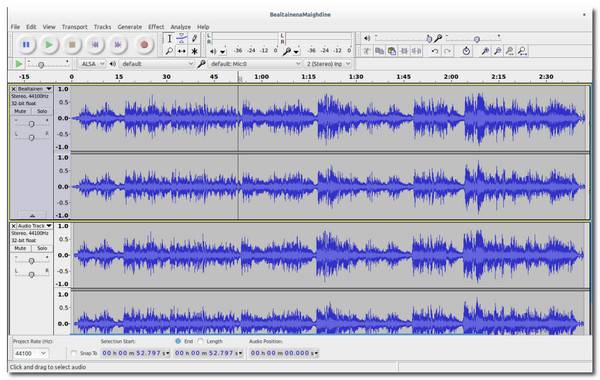Select the Zoom magnifier tool in tools toolbar
Screen dimensions: 600x380
point(169,51)
